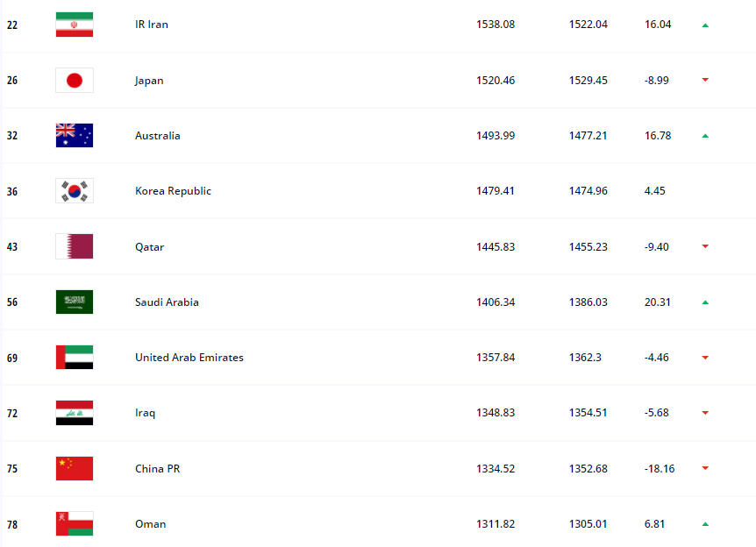Click the Iraq flag icon

pyautogui.click(x=75, y=413)
